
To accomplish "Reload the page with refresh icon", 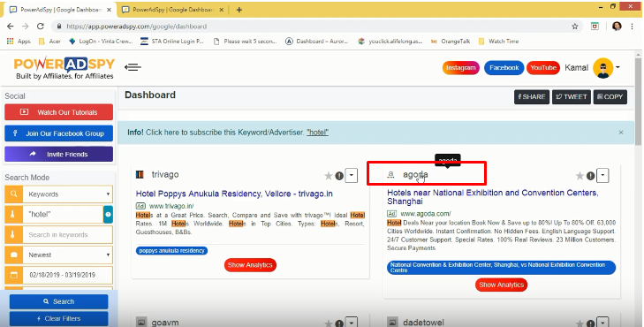I will [x=41, y=27].
